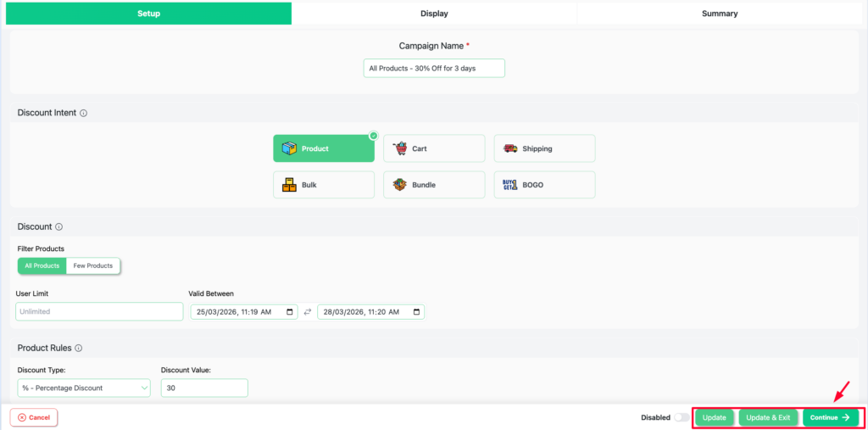The width and height of the screenshot is (868, 430).
Task: Switch filter to Few Products
Action: 93,265
